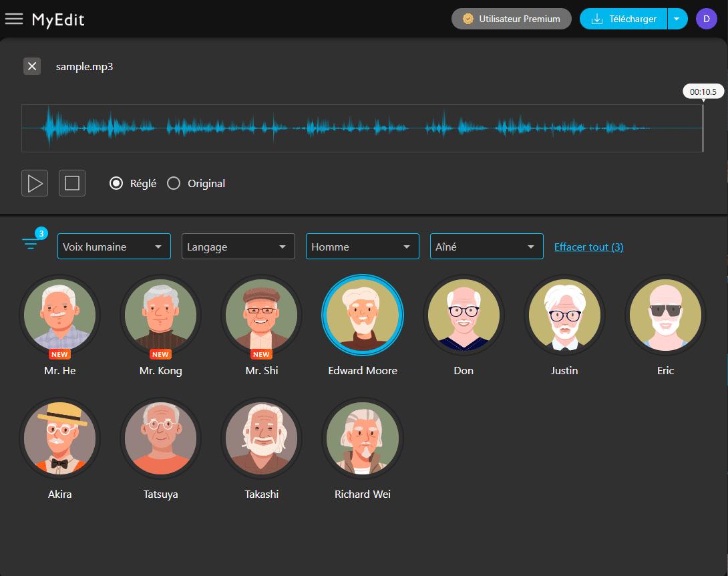This screenshot has height=576, width=728.
Task: Select the Mr. Kong voice avatar
Action: click(161, 315)
